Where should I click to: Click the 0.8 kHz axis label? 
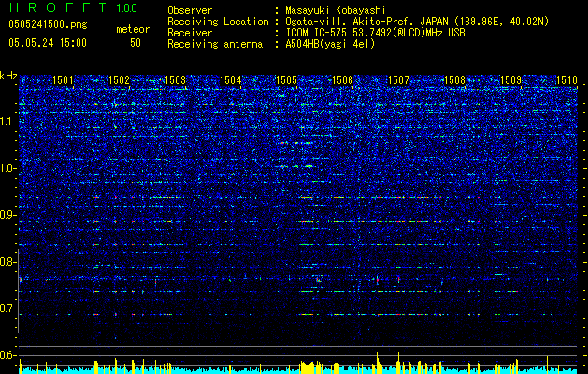(8, 262)
